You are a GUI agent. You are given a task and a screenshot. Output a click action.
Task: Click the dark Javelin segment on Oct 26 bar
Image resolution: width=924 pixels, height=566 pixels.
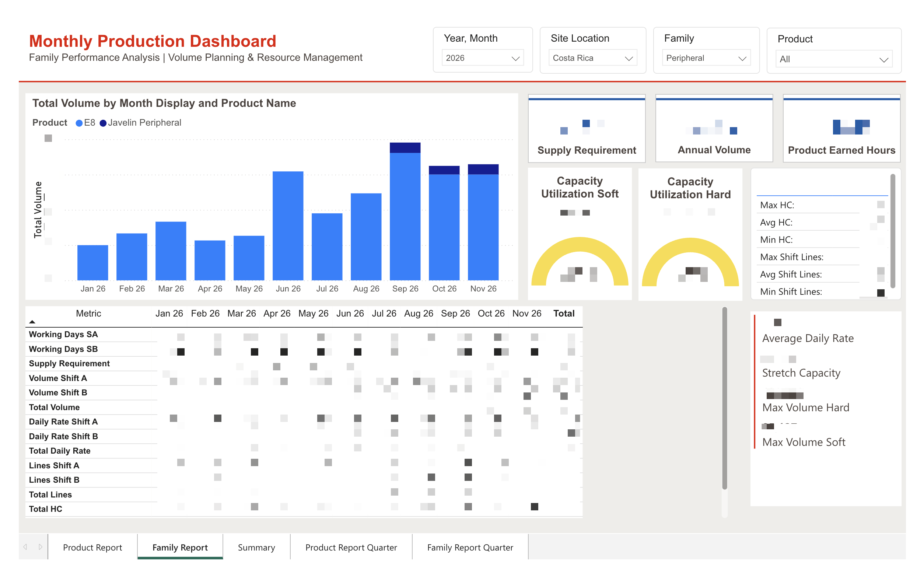[444, 170]
